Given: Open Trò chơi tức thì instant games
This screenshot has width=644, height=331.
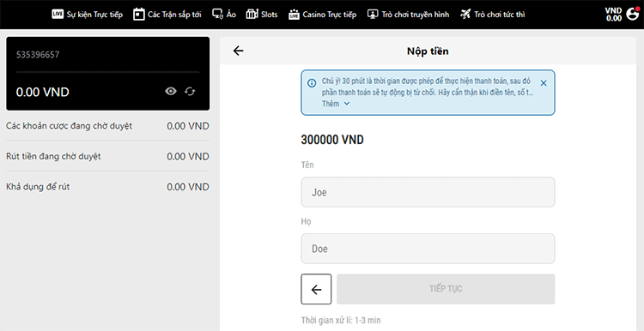Looking at the screenshot, I should pyautogui.click(x=493, y=15).
